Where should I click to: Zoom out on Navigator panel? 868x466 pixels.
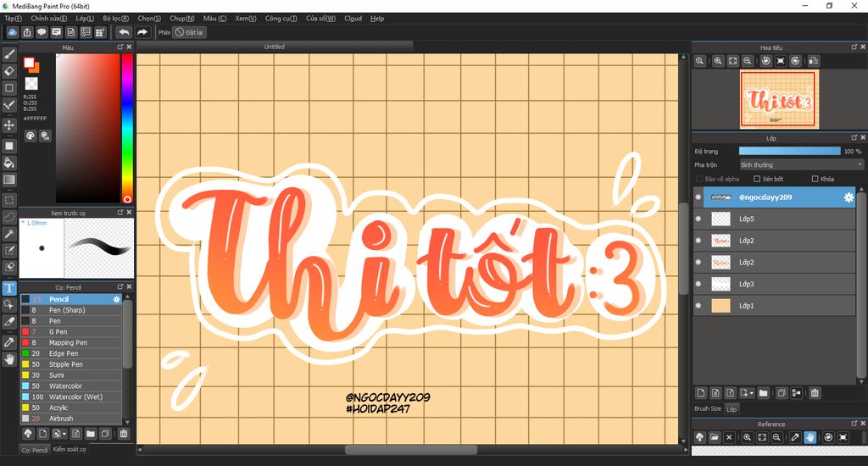(x=748, y=61)
